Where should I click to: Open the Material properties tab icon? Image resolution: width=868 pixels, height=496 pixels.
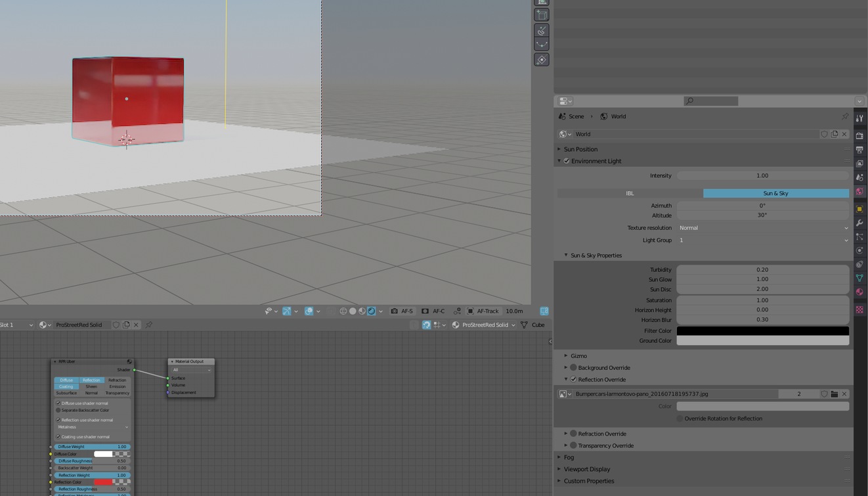click(x=859, y=292)
